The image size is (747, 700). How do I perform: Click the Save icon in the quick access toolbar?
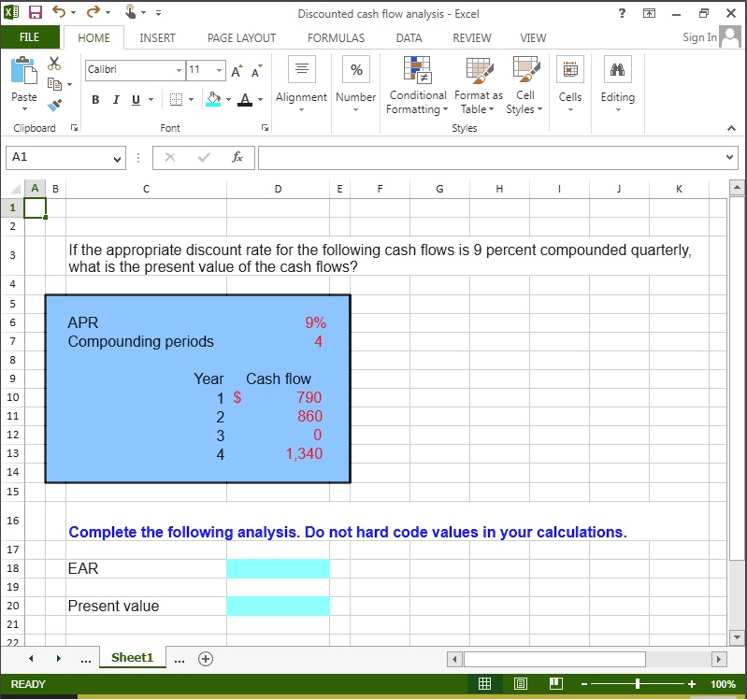36,13
